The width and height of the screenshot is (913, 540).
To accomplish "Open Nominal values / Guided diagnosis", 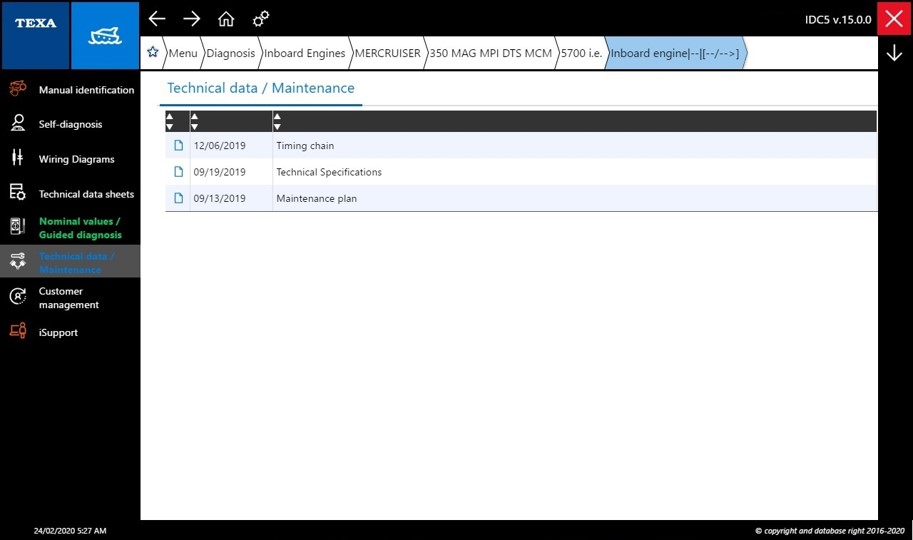I will tap(70, 227).
